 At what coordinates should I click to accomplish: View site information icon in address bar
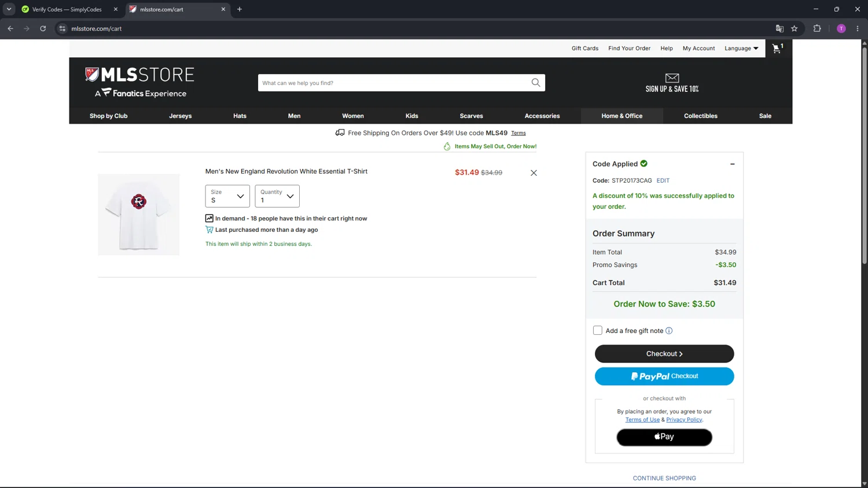62,28
